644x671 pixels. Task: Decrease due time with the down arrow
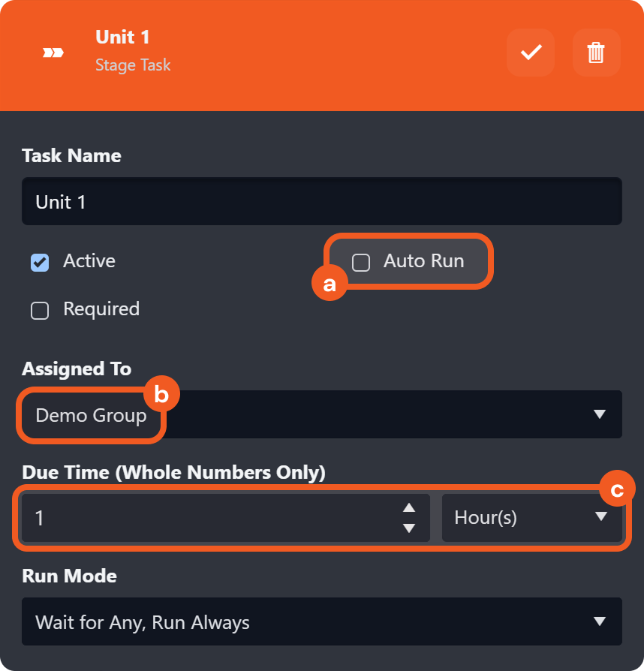click(x=409, y=528)
